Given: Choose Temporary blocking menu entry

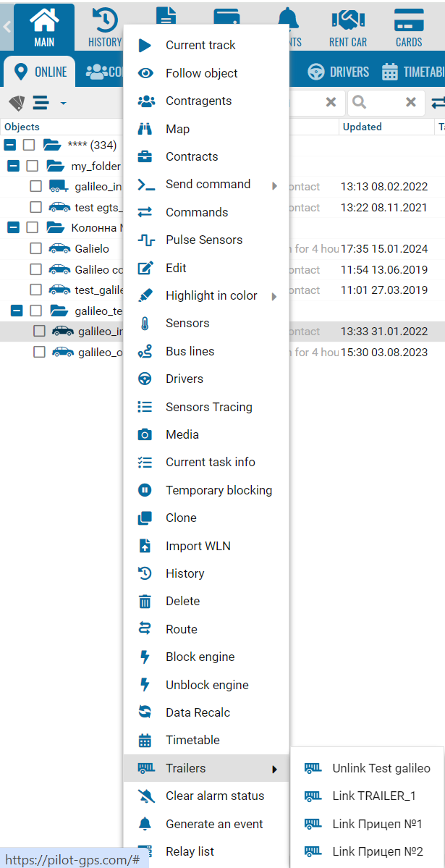Looking at the screenshot, I should point(219,490).
